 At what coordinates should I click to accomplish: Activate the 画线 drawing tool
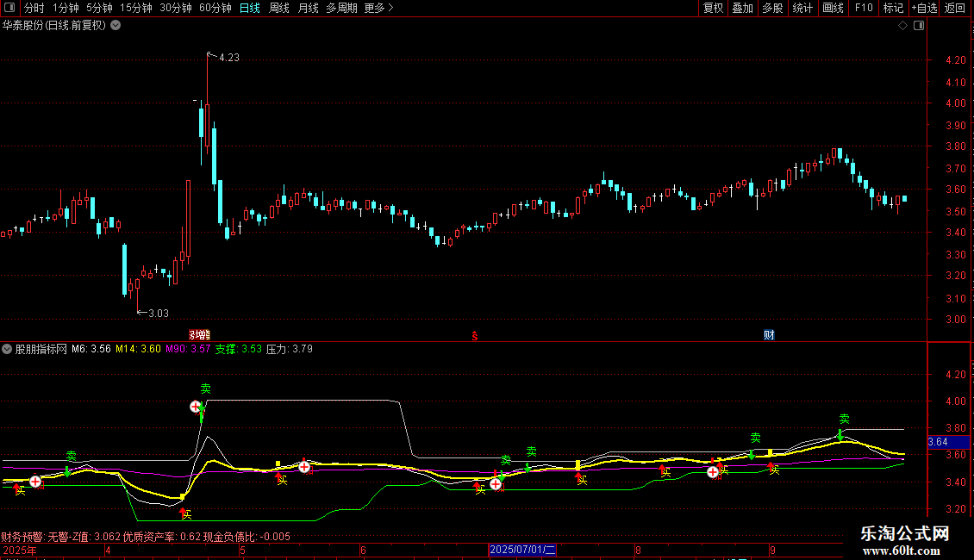click(833, 8)
